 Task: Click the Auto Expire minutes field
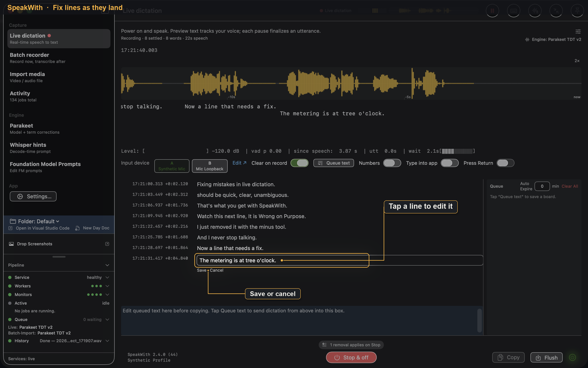tap(542, 186)
